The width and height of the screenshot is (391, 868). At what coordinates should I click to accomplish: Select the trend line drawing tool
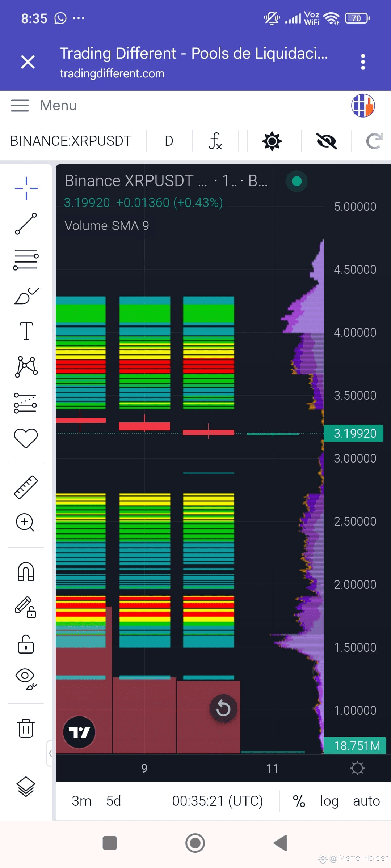[x=26, y=224]
